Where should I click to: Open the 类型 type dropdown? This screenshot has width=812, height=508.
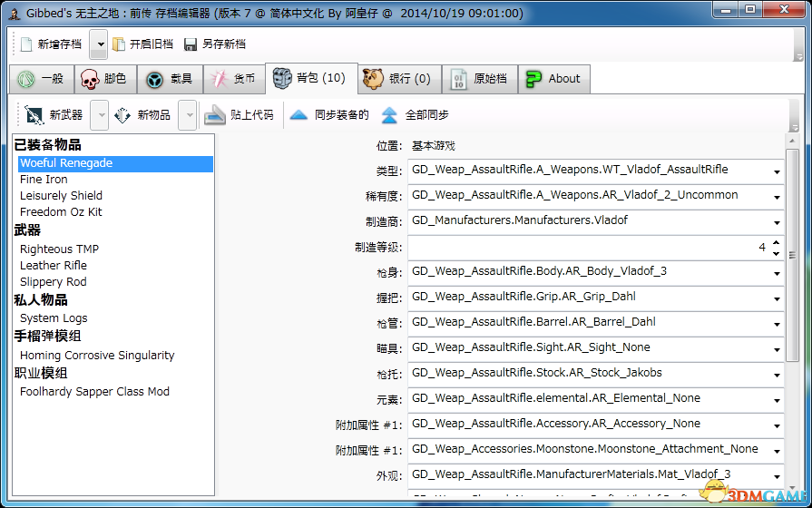coord(777,171)
